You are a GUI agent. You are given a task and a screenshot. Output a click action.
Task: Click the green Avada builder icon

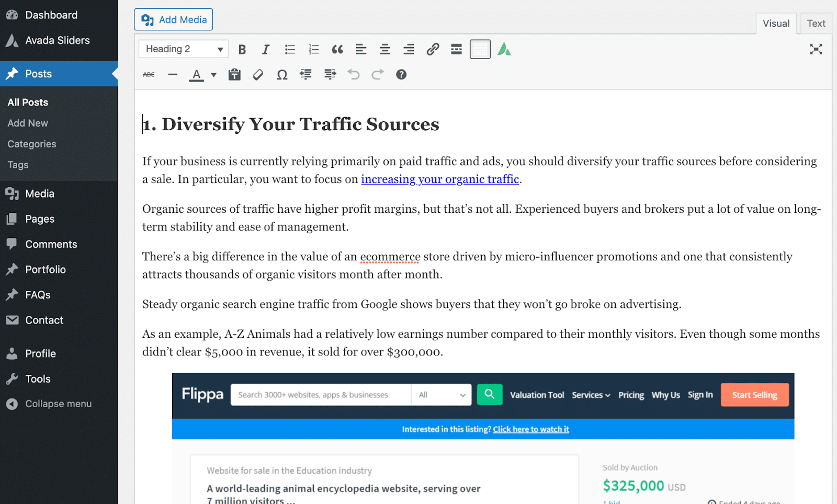click(503, 49)
